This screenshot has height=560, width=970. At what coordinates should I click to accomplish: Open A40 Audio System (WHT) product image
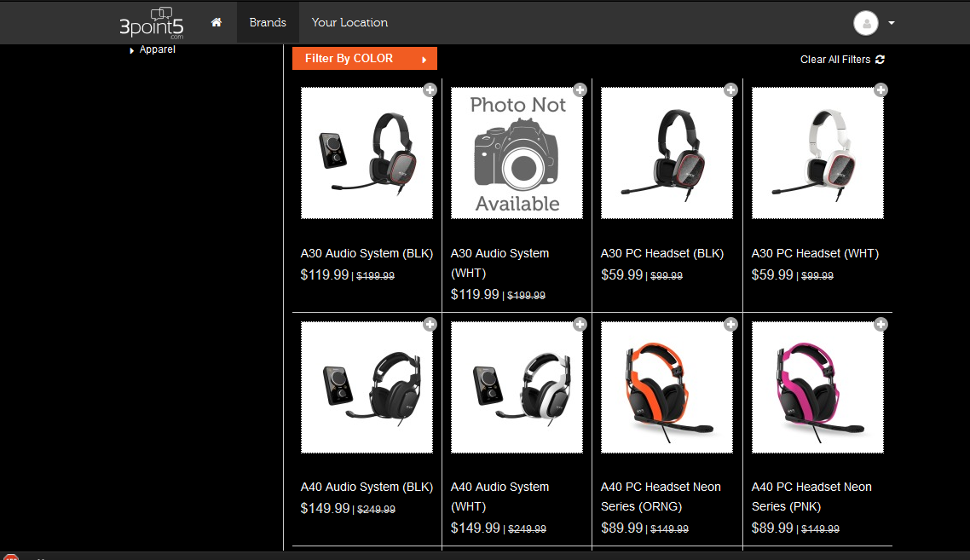click(x=517, y=387)
